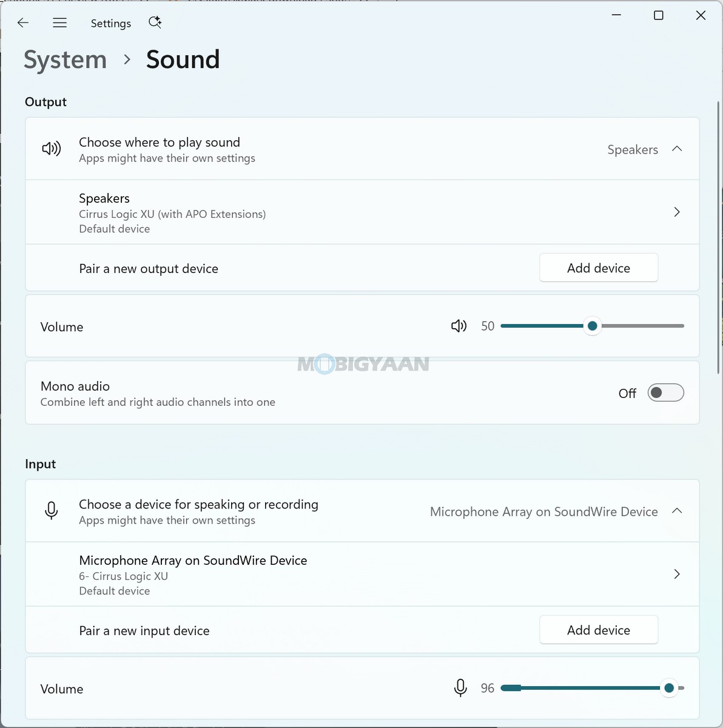Click the output volume slider thumb
Image resolution: width=723 pixels, height=728 pixels.
(x=593, y=326)
